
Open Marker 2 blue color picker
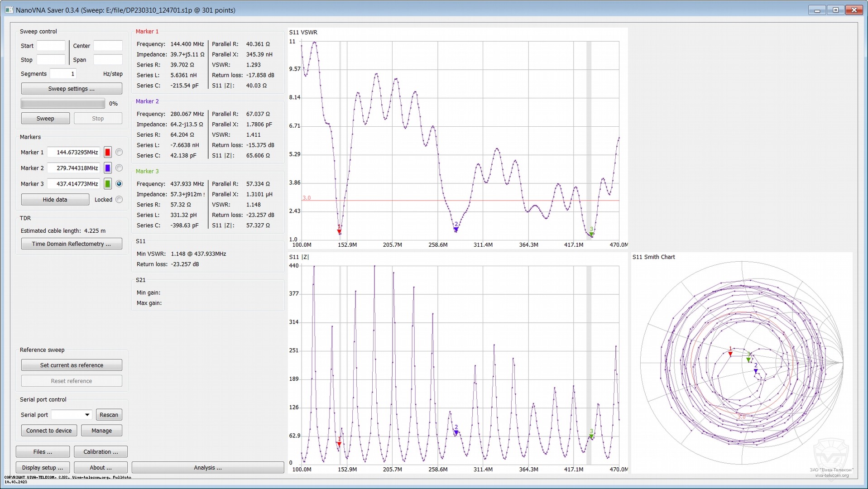108,168
